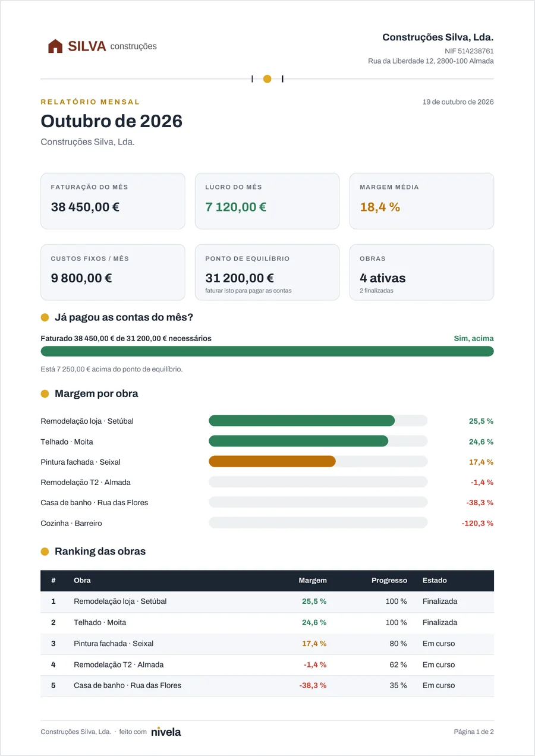Click the '-120,3 %' margin value
Screen dimensions: 535x756
point(477,524)
